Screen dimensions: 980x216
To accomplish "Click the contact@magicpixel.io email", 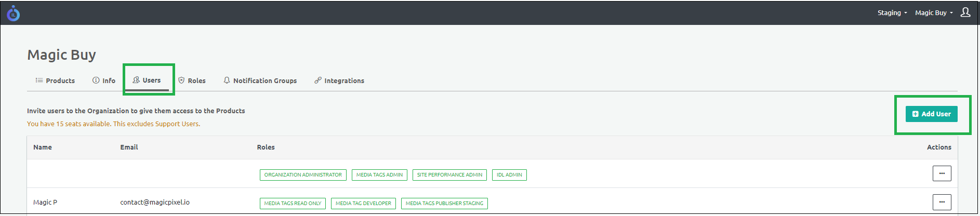I will (155, 203).
